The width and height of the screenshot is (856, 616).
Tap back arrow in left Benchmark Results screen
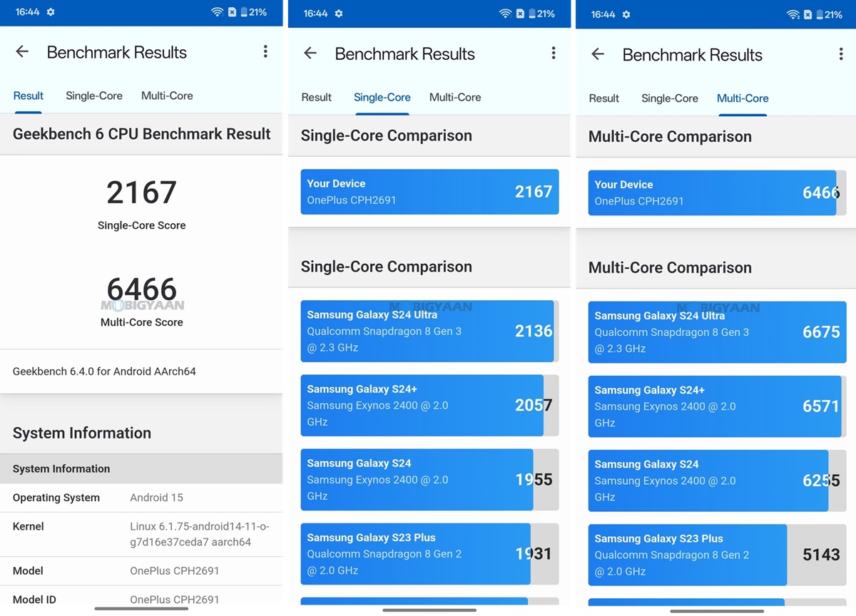pos(22,52)
